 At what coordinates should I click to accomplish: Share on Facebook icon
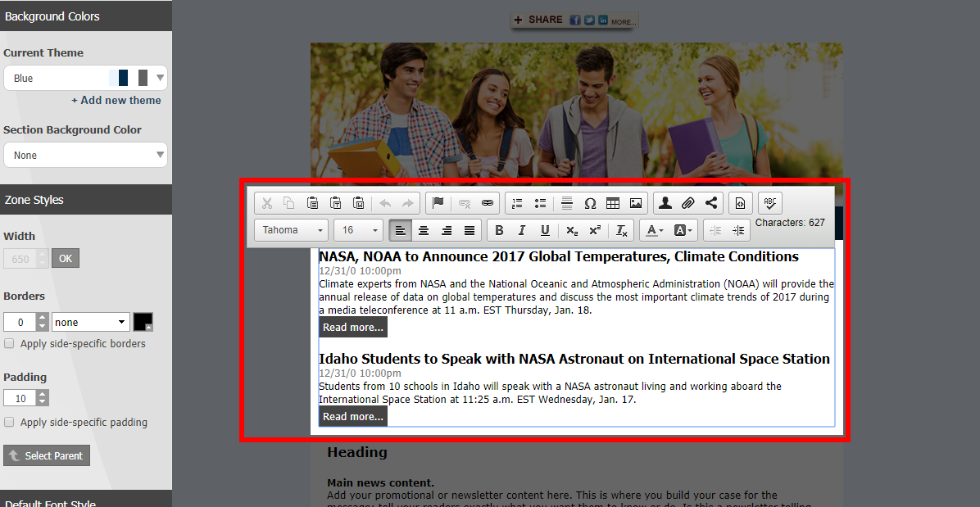pos(575,20)
